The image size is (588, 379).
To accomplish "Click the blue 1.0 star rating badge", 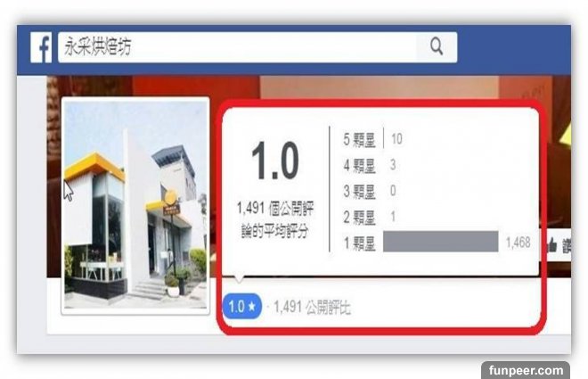I will (x=242, y=306).
